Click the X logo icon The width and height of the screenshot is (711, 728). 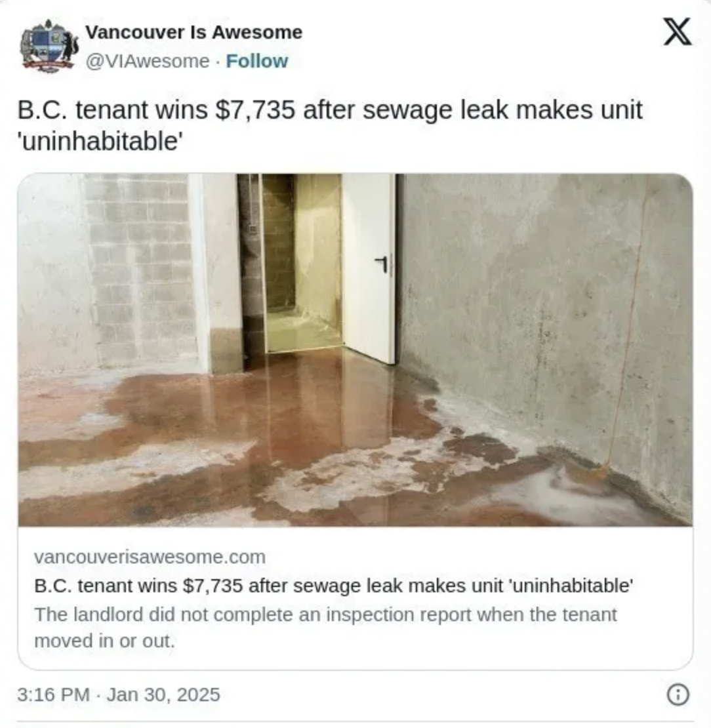coord(678,32)
